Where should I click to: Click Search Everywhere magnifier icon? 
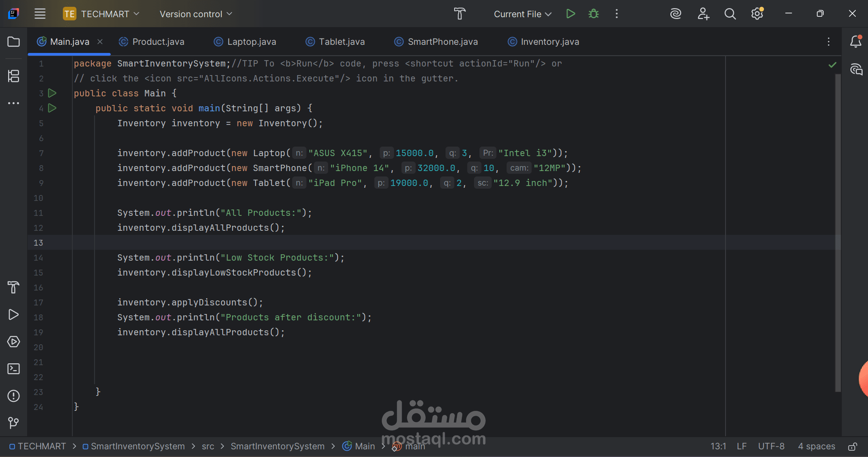pyautogui.click(x=730, y=14)
